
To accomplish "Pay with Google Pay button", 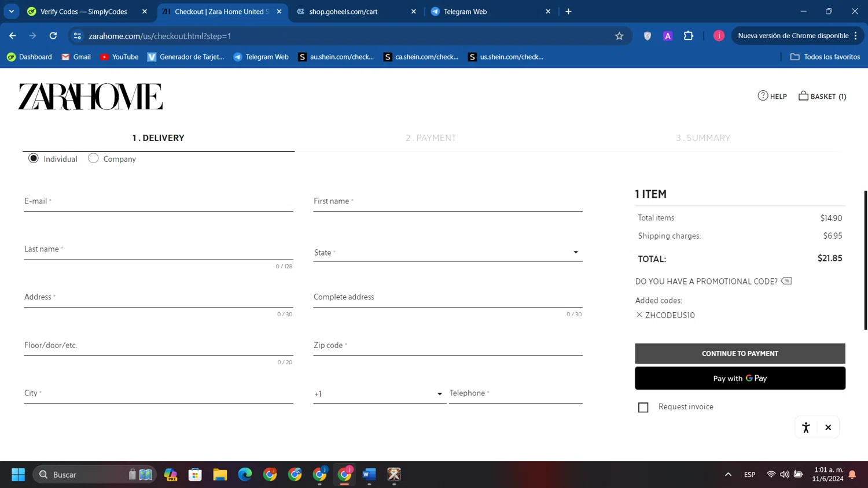I will click(740, 378).
